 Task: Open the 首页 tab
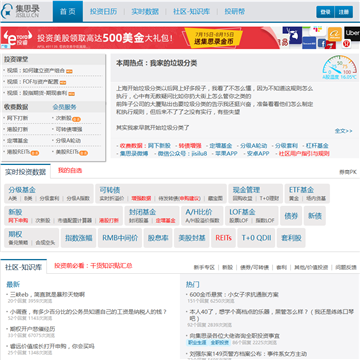coord(68,11)
